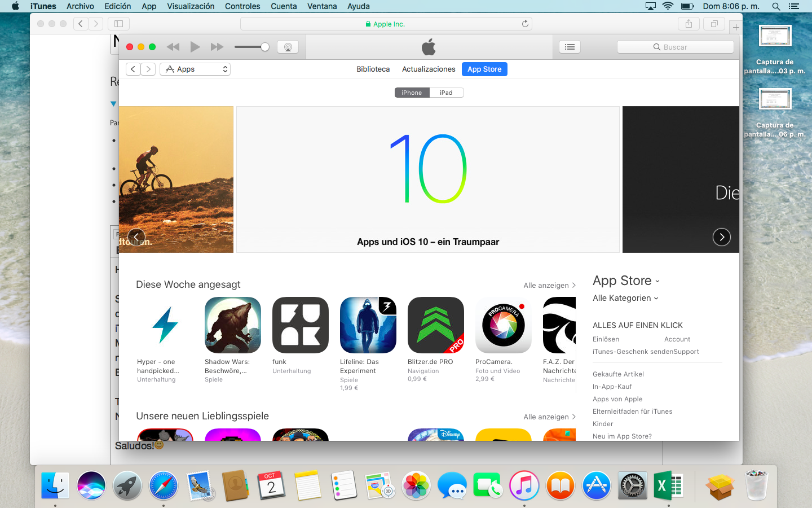This screenshot has height=508, width=812.
Task: Open the Kinder link
Action: (x=603, y=424)
